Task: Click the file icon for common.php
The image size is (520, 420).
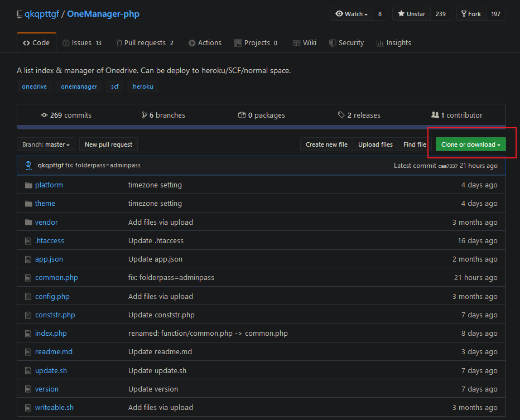Action: point(28,278)
